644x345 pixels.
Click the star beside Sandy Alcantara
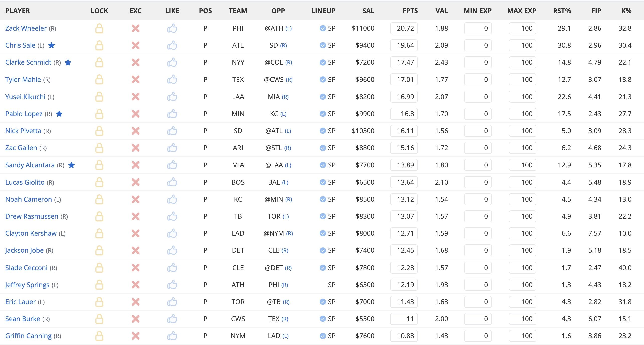pyautogui.click(x=72, y=165)
